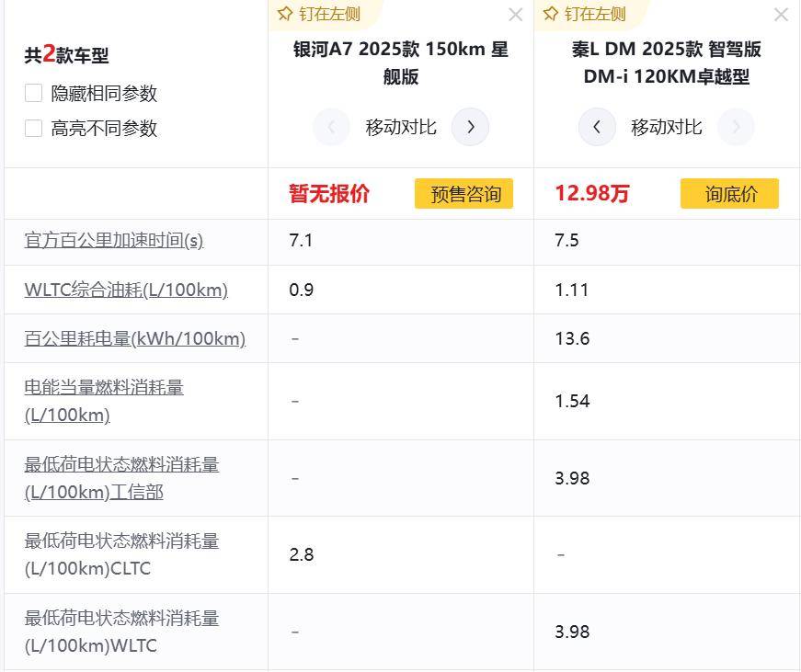Move 秦L DM column left with arrow

tap(597, 127)
